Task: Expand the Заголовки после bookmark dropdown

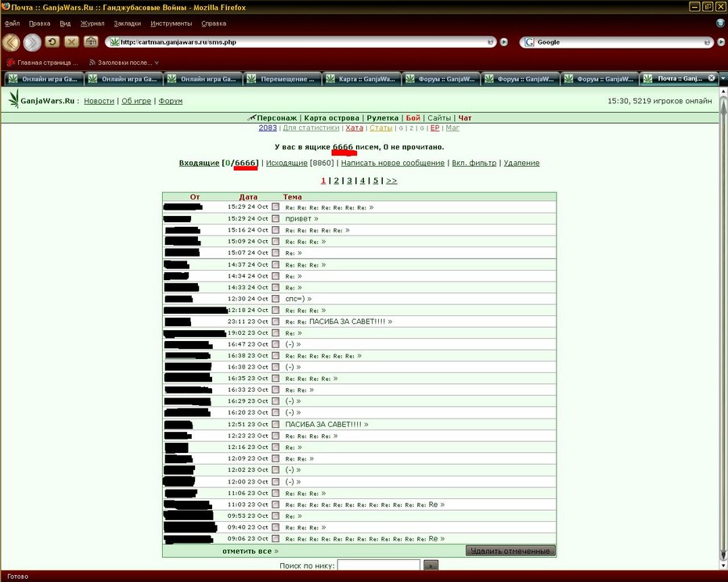Action: 157,63
